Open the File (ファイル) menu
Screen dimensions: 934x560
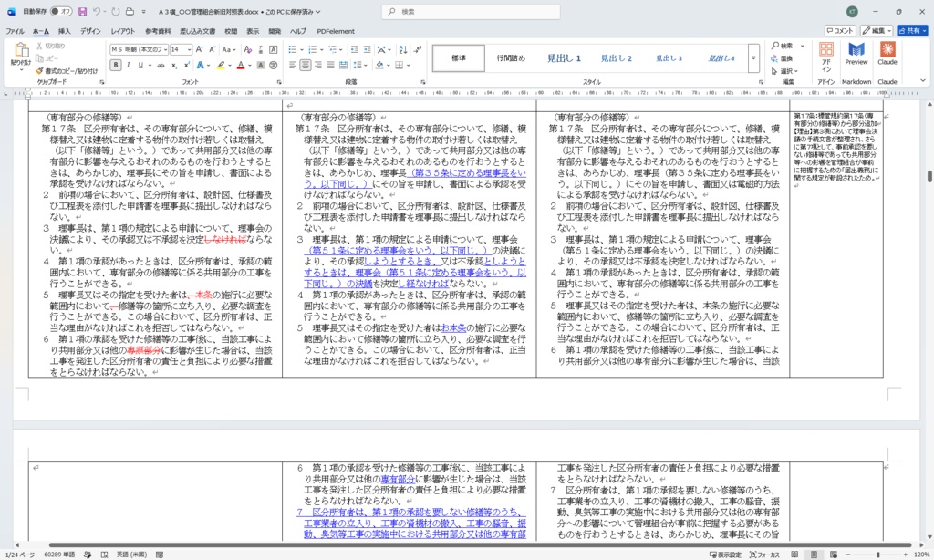click(x=15, y=31)
